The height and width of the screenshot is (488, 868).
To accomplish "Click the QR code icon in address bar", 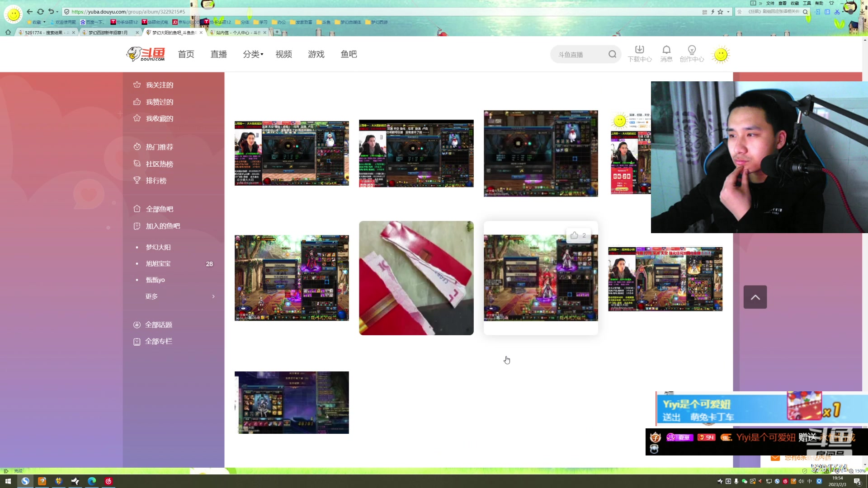I will pyautogui.click(x=705, y=12).
